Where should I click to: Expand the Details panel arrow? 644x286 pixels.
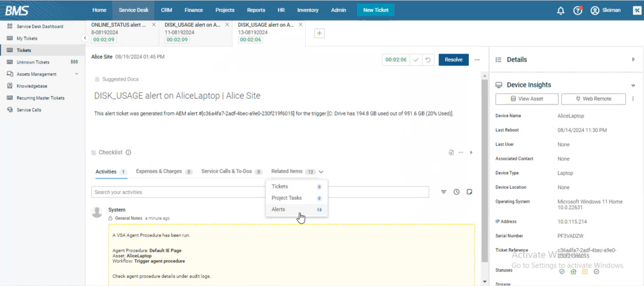(x=633, y=60)
